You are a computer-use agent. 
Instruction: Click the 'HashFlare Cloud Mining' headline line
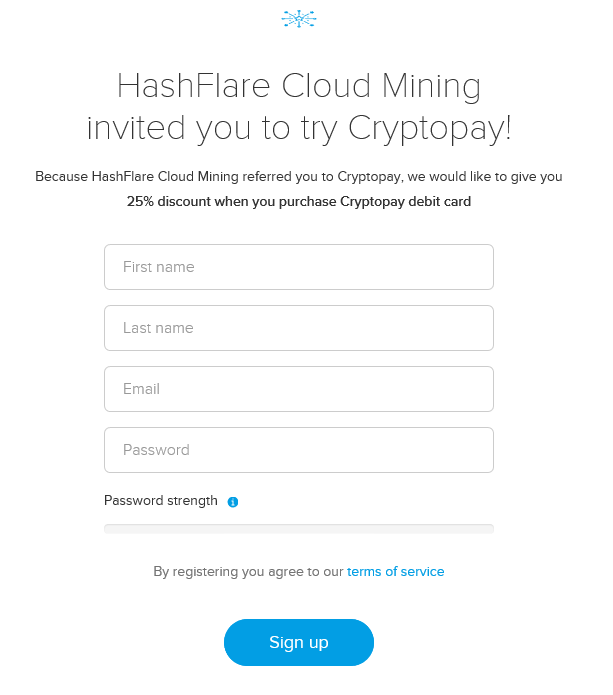(299, 87)
